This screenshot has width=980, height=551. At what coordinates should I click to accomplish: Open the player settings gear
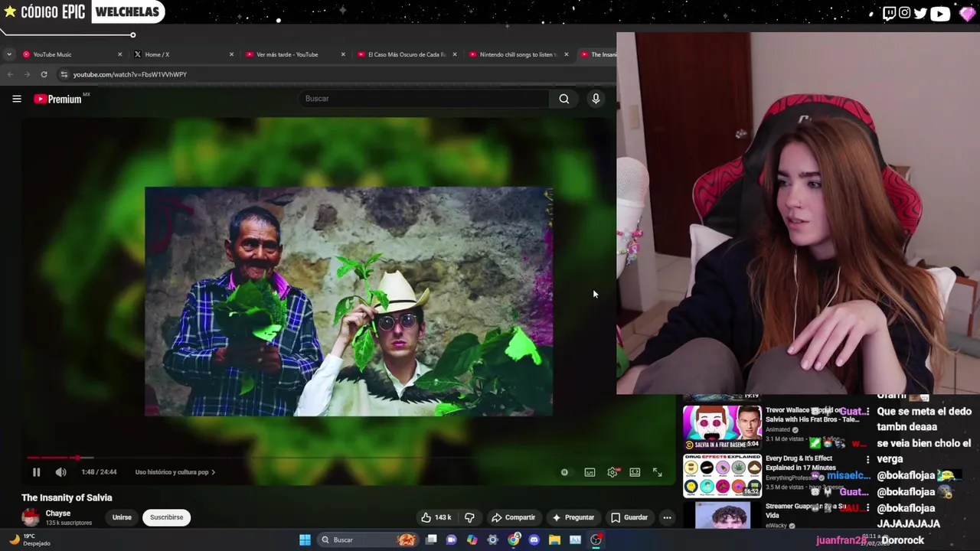coord(612,472)
